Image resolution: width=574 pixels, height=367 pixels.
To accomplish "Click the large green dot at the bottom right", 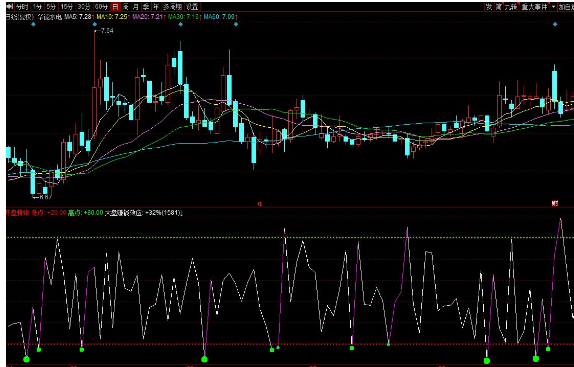I will click(536, 359).
